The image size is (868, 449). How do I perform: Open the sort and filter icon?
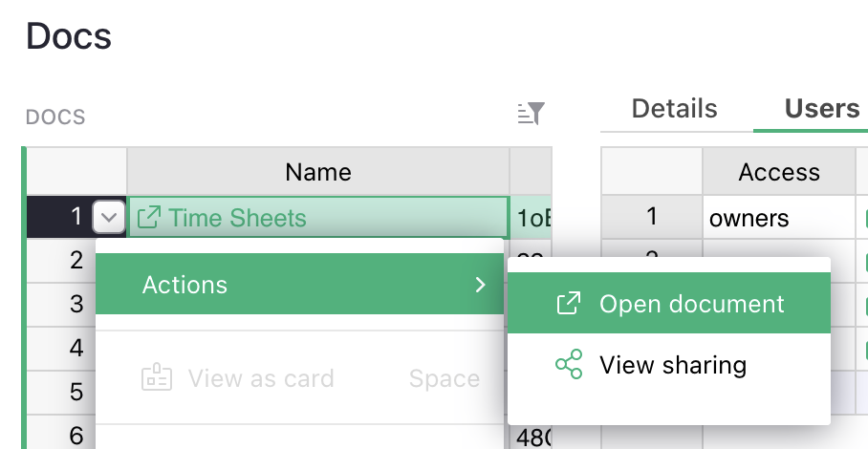click(531, 114)
